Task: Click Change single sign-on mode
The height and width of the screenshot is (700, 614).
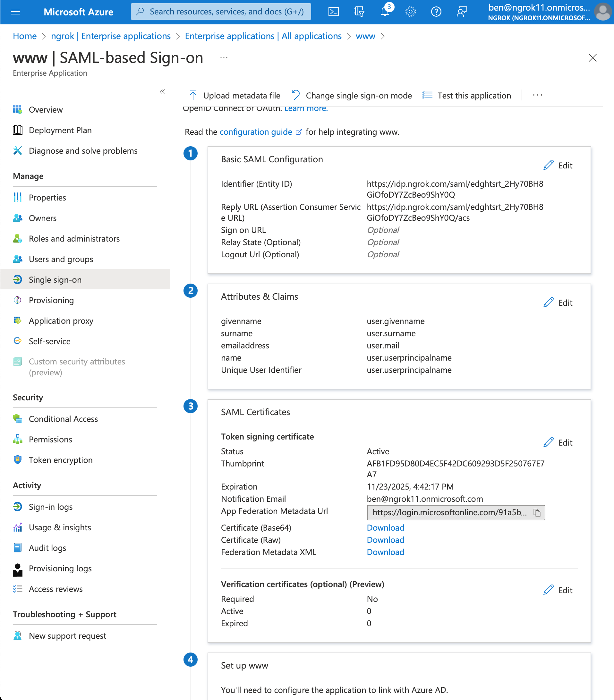Action: 352,96
